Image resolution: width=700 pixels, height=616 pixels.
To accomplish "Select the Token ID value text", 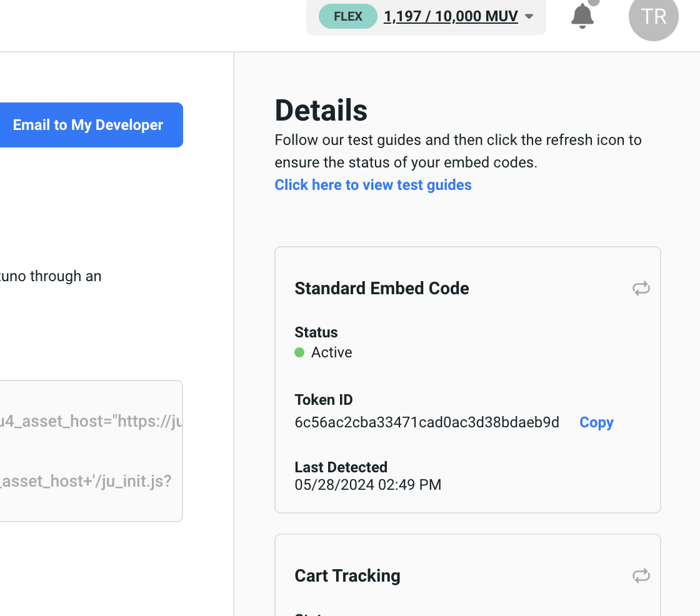I will pyautogui.click(x=427, y=423).
